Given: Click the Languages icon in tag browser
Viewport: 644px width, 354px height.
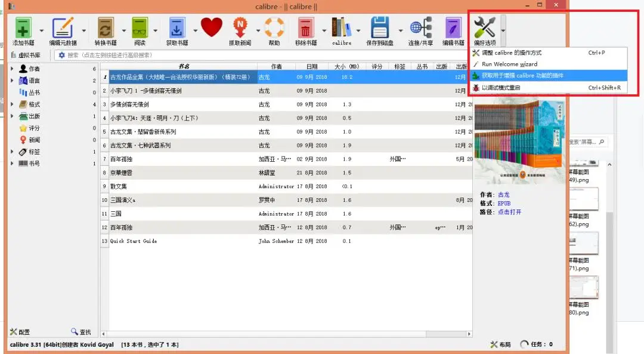Looking at the screenshot, I should (23, 81).
